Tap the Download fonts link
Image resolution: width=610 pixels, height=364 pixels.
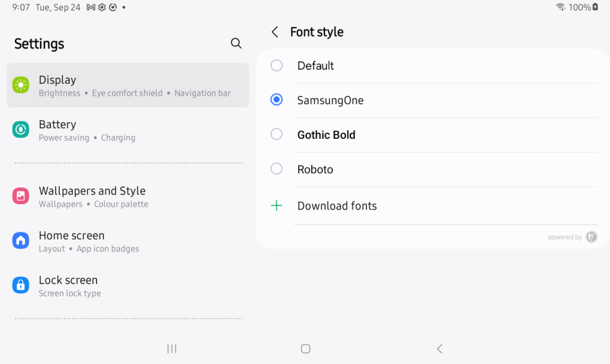point(337,206)
